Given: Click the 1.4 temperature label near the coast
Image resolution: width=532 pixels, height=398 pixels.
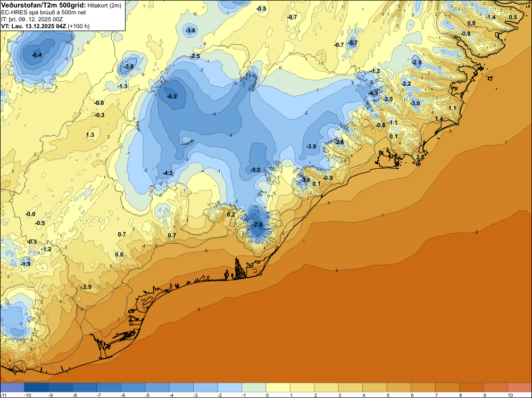Looking at the screenshot, I should (x=439, y=119).
